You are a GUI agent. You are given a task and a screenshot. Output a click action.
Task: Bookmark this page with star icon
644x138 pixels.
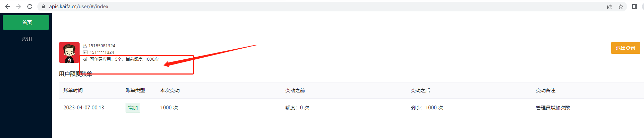coord(621,7)
